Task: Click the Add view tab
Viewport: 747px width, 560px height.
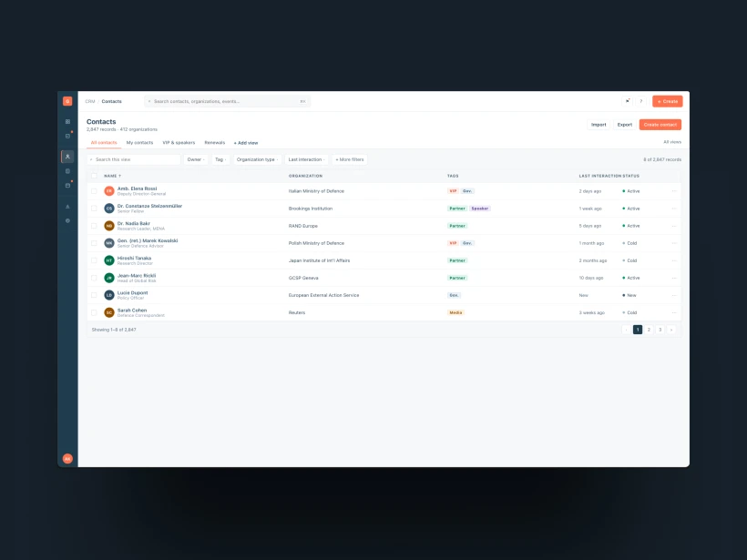Action: point(246,143)
